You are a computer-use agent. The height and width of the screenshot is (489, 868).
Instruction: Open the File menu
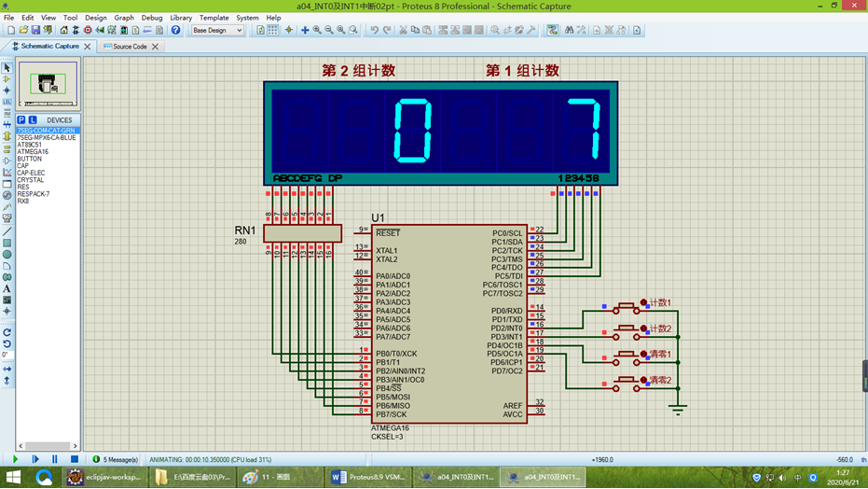click(x=9, y=18)
